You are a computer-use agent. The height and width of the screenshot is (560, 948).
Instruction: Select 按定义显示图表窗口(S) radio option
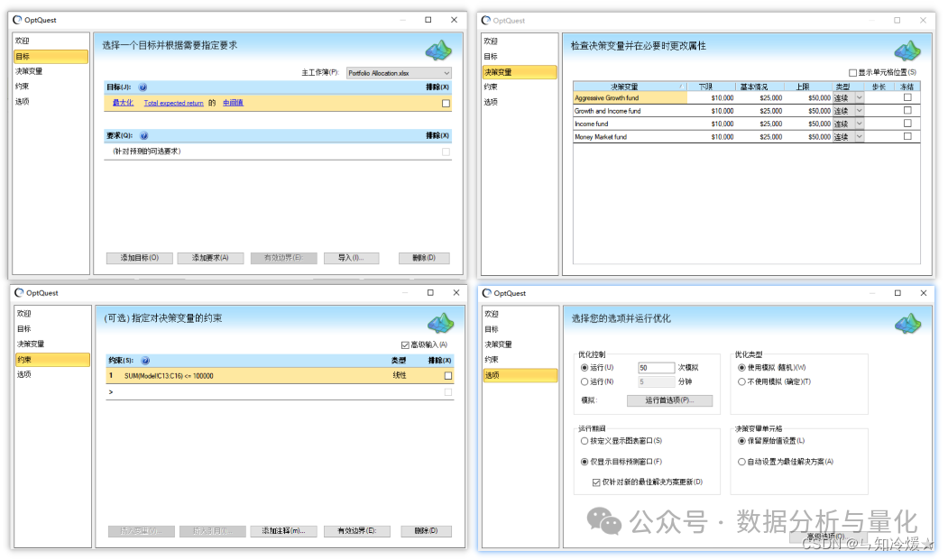coord(584,442)
